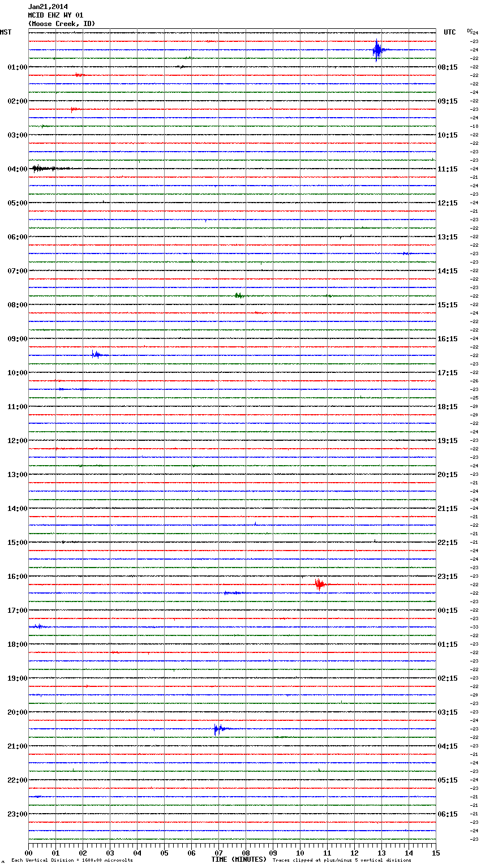Click the 'MST' timezone header
The height and width of the screenshot is (868, 481).
tap(6, 32)
